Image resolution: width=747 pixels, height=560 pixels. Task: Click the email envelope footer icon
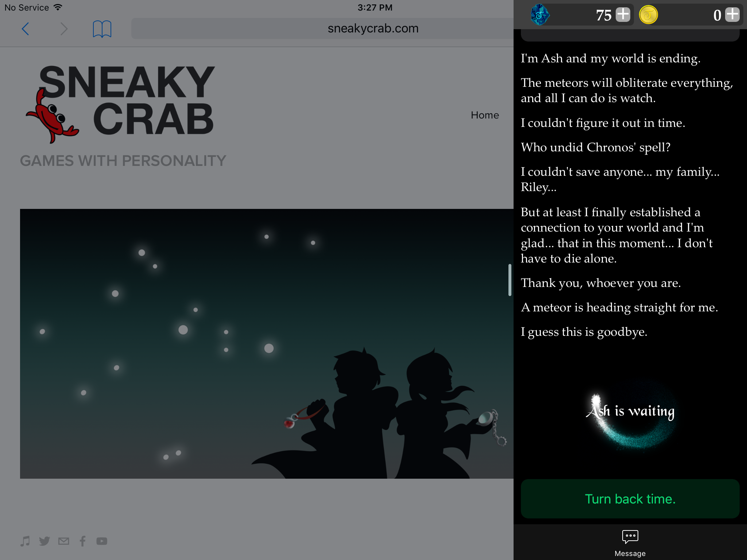[x=64, y=541]
